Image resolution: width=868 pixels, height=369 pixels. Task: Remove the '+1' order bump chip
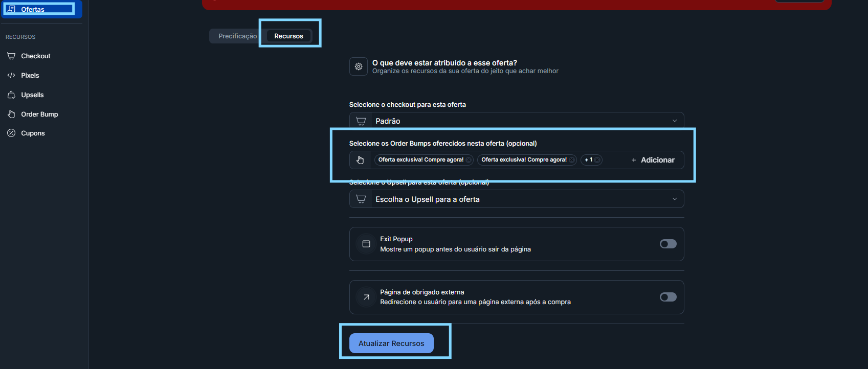coord(597,160)
